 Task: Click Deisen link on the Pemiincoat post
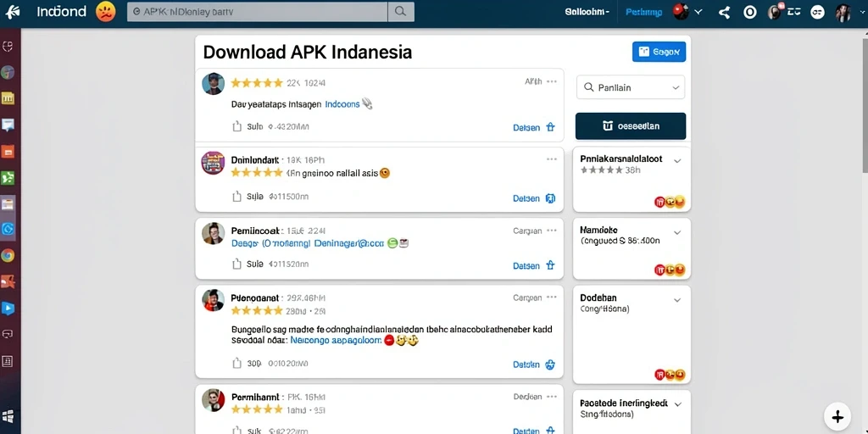(x=526, y=265)
